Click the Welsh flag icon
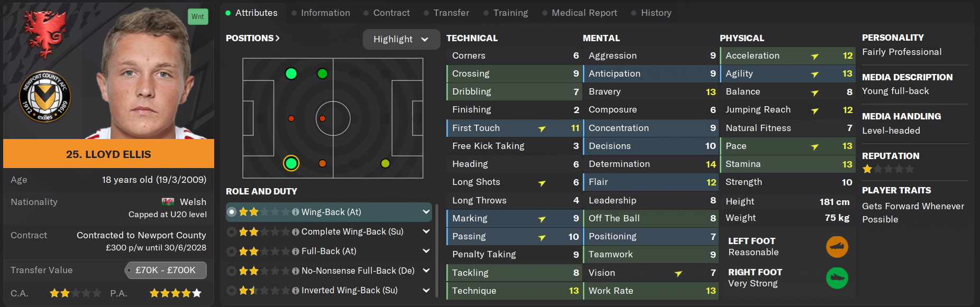The image size is (980, 307). tap(168, 202)
